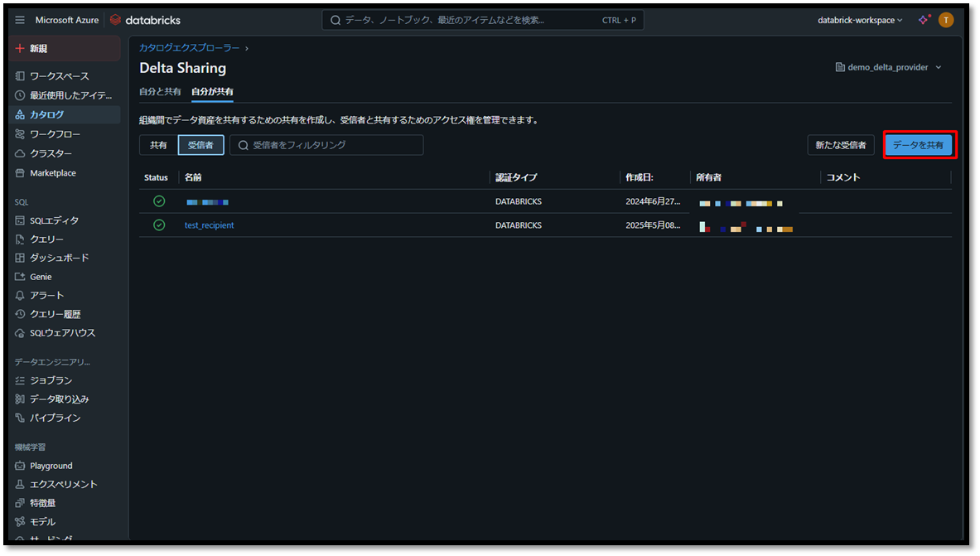This screenshot has height=556, width=980.
Task: Go to クラスター in the sidebar
Action: (x=51, y=153)
